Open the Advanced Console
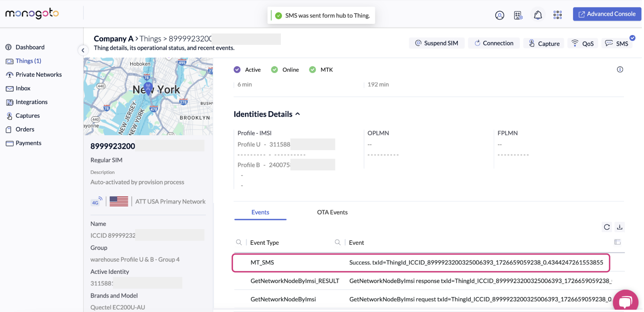The image size is (644, 312). (x=607, y=14)
